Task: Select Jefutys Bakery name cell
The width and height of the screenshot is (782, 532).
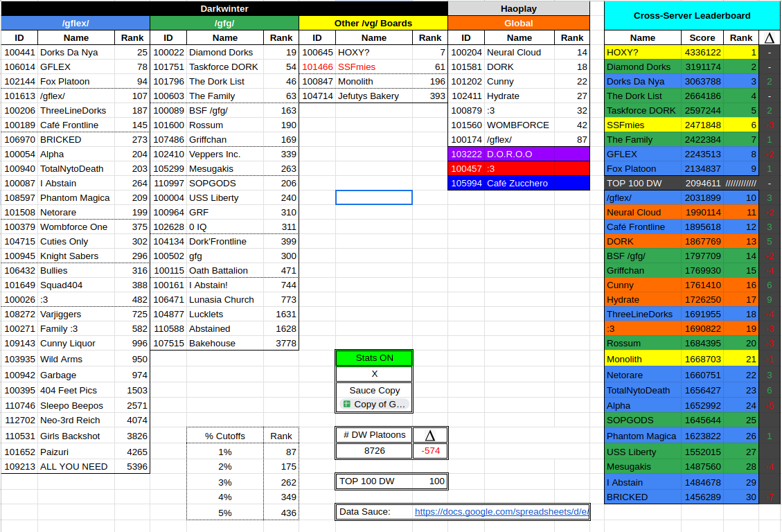Action: (x=374, y=96)
